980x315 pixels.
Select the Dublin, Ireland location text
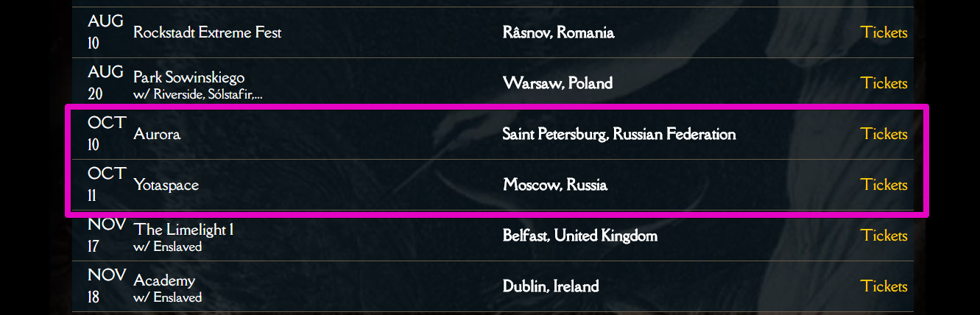click(550, 286)
